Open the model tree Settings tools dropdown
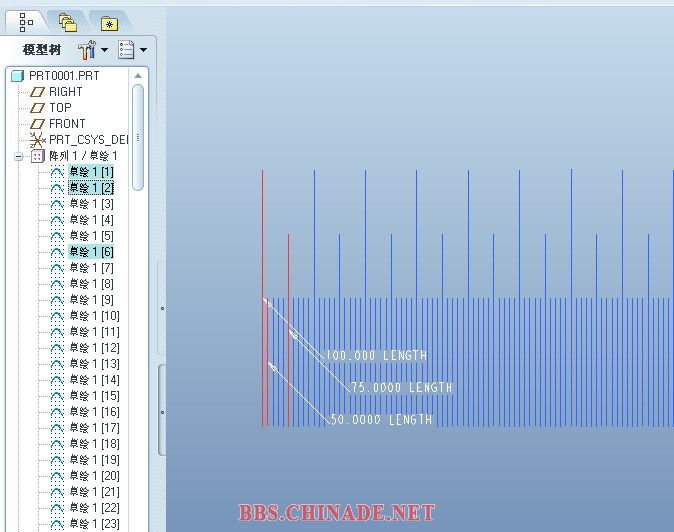674x532 pixels. coord(92,49)
